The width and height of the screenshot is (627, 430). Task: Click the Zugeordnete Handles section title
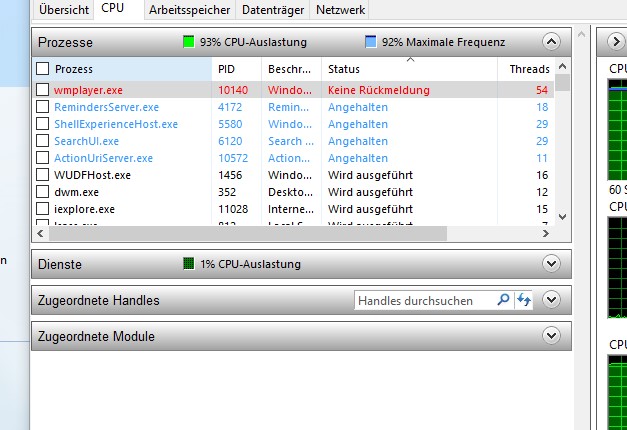point(98,300)
